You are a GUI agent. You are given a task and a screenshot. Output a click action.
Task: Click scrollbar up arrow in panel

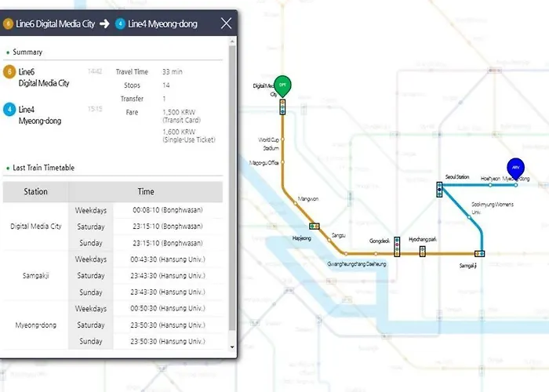coord(232,41)
